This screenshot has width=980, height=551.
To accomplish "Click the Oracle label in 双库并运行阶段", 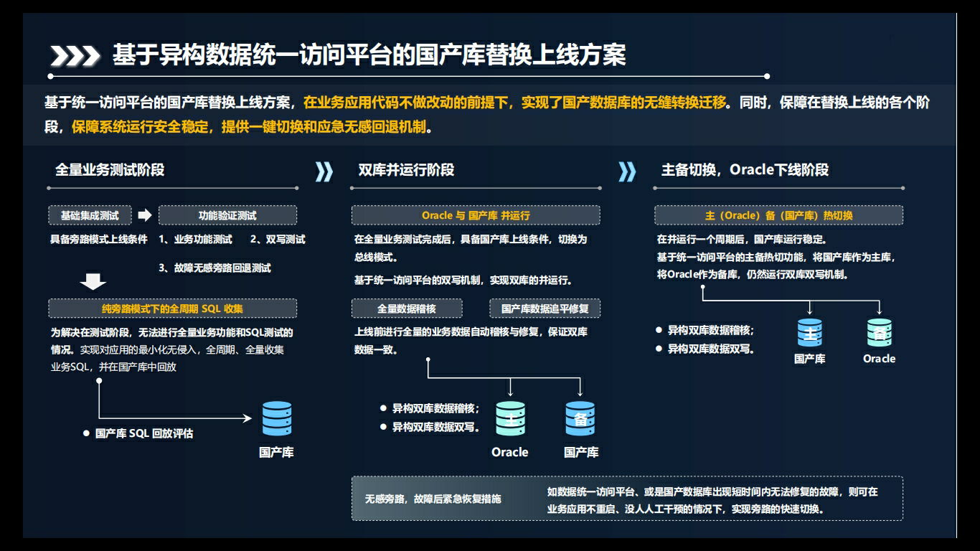I will click(x=510, y=452).
